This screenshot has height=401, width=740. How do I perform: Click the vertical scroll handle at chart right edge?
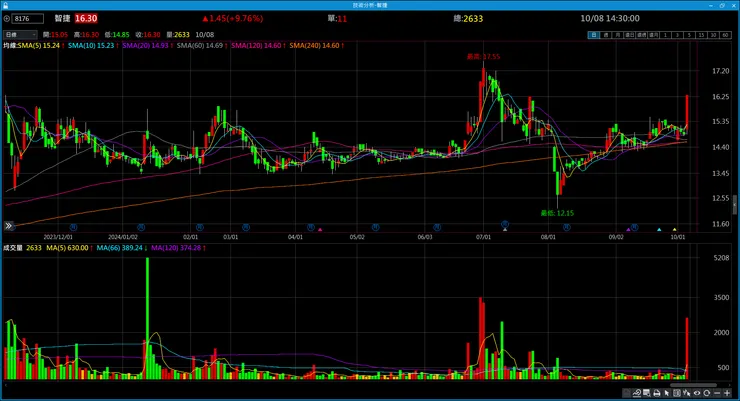[734, 204]
